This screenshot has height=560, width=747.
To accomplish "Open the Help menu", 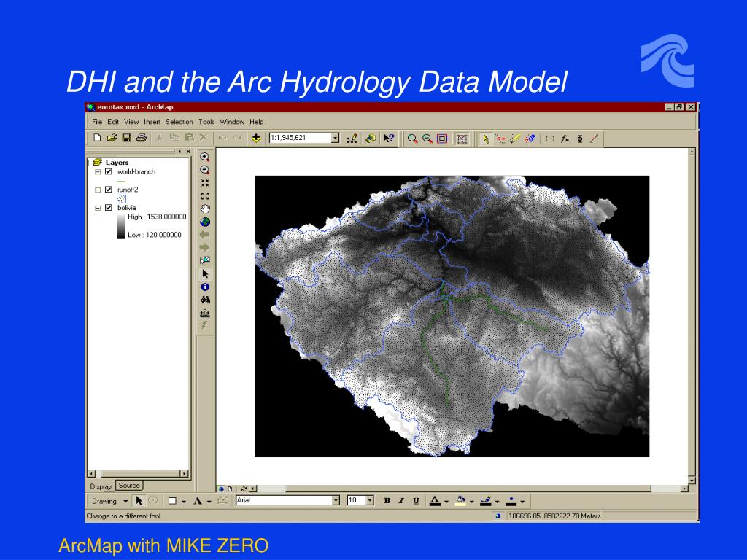I will (256, 122).
